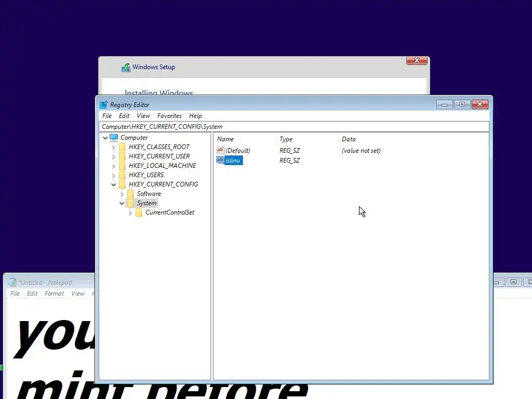Screen dimensions: 532x399
Task: Minimize the Registry Editor window
Action: 444,104
